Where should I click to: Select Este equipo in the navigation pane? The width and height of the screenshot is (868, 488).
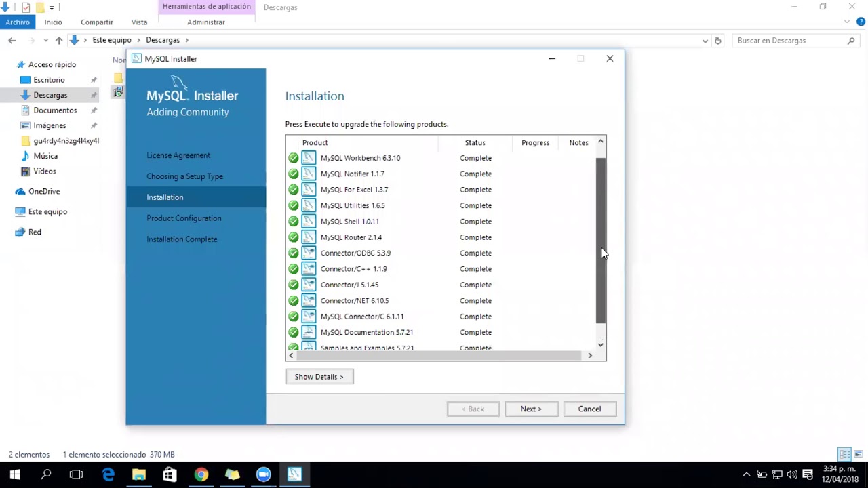(x=47, y=211)
